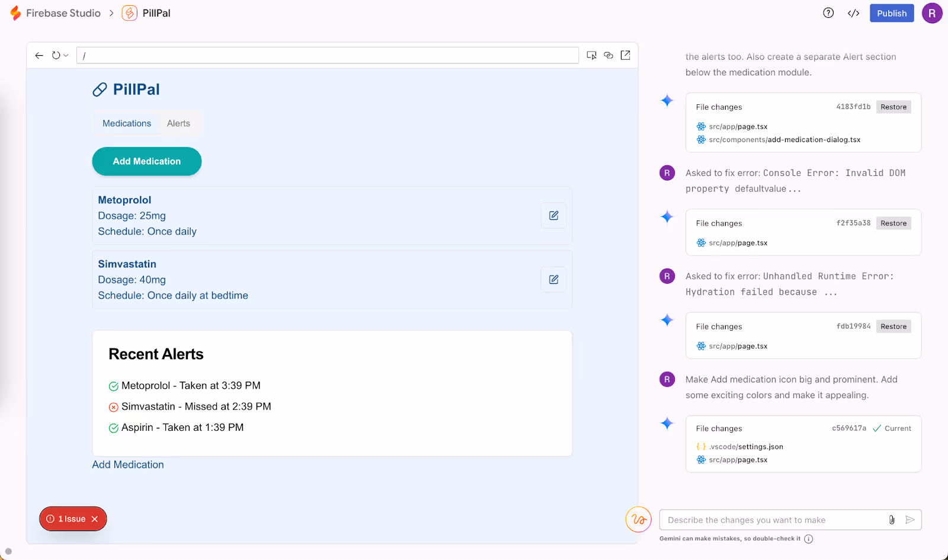Viewport: 948px width, 560px height.
Task: Click Gemini sparkle icon beside 4183fd1b
Action: [x=667, y=100]
